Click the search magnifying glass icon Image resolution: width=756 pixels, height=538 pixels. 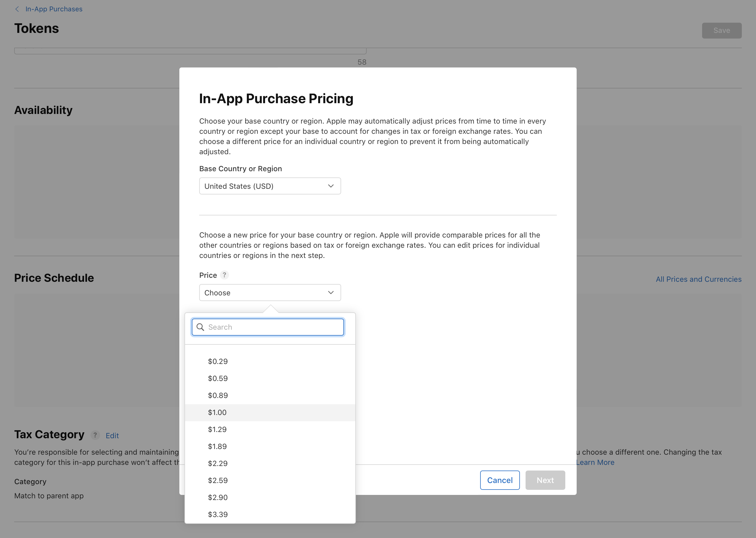pyautogui.click(x=200, y=327)
